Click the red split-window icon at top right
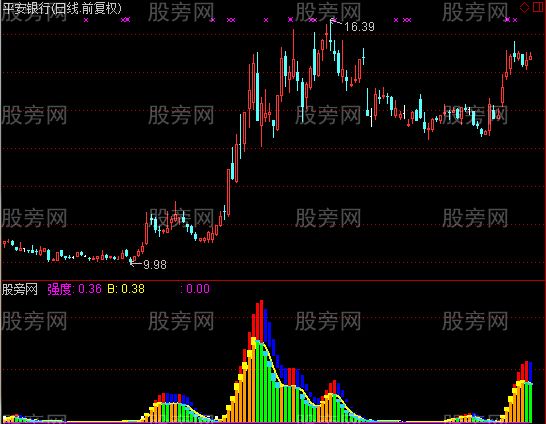 (539, 7)
